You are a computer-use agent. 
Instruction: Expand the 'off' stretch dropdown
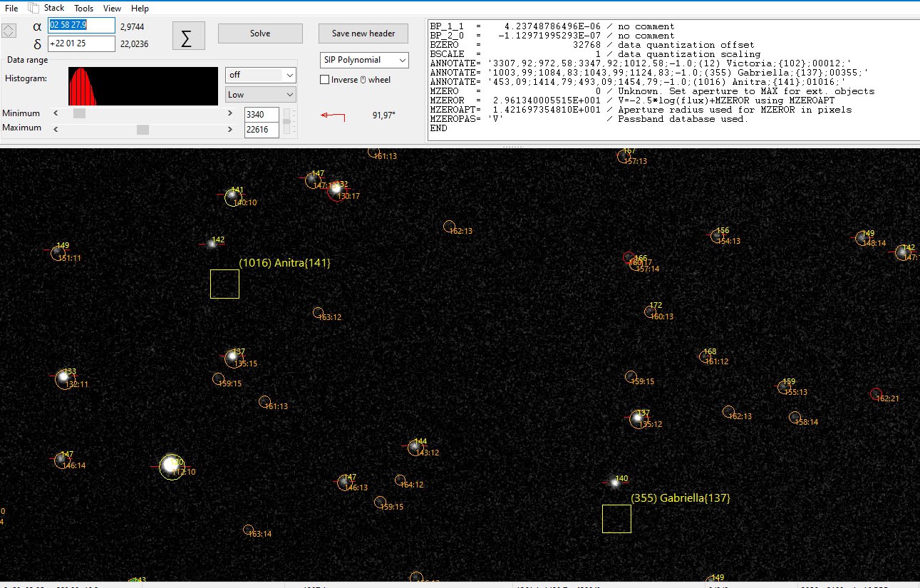(x=289, y=74)
